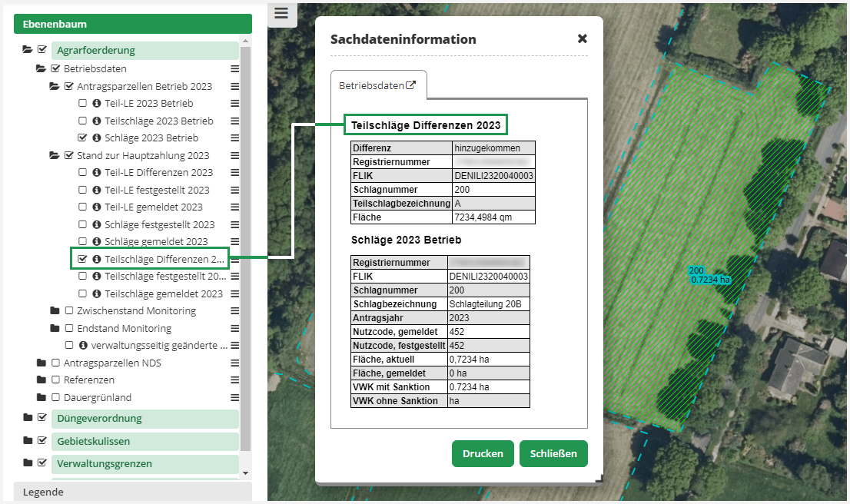This screenshot has height=504, width=850.
Task: Show info for Schläge festgestellt 2023
Action: (97, 225)
